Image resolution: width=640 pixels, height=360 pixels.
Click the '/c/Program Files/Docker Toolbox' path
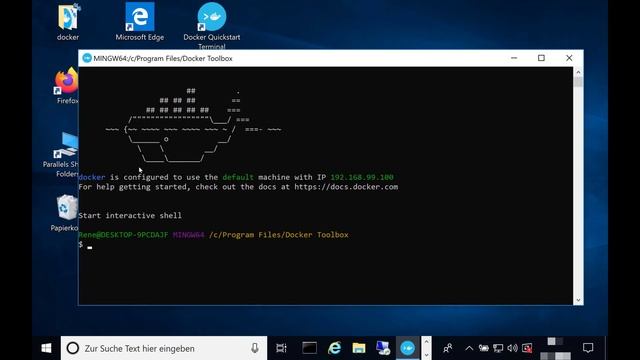point(279,235)
